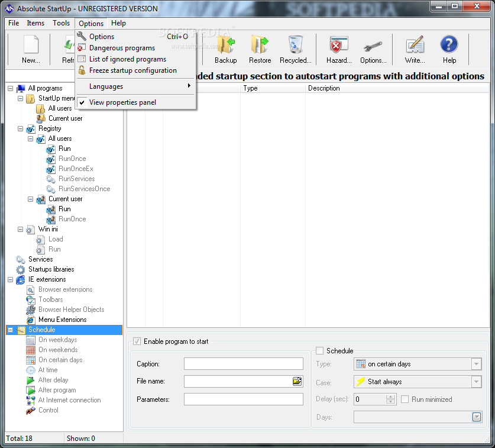Collapse the Registry tree node
This screenshot has width=495, height=448.
pyautogui.click(x=21, y=128)
